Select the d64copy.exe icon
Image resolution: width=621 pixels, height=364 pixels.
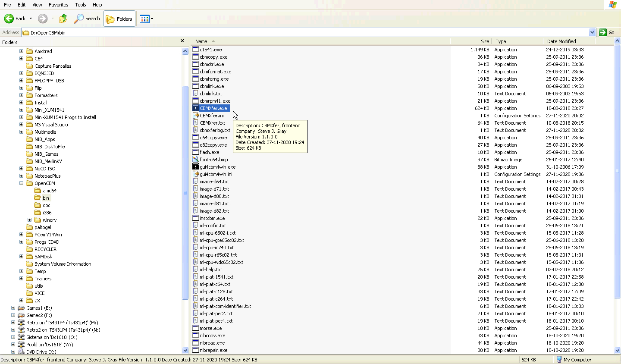196,138
